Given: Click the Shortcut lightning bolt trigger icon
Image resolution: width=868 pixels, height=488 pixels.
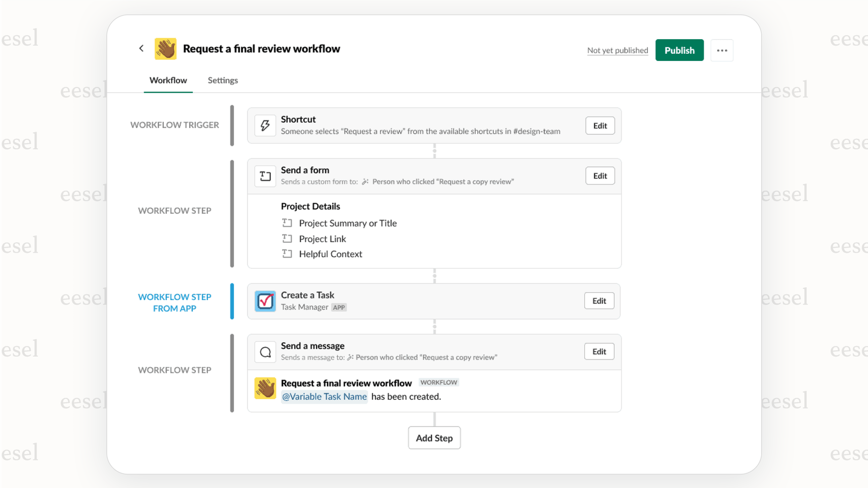Looking at the screenshot, I should click(x=265, y=125).
